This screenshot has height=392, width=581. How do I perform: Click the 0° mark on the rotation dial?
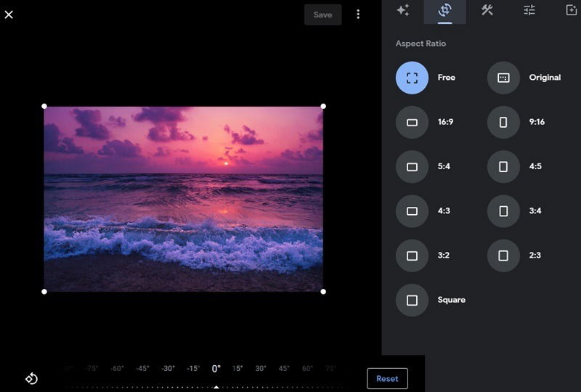[x=216, y=369]
